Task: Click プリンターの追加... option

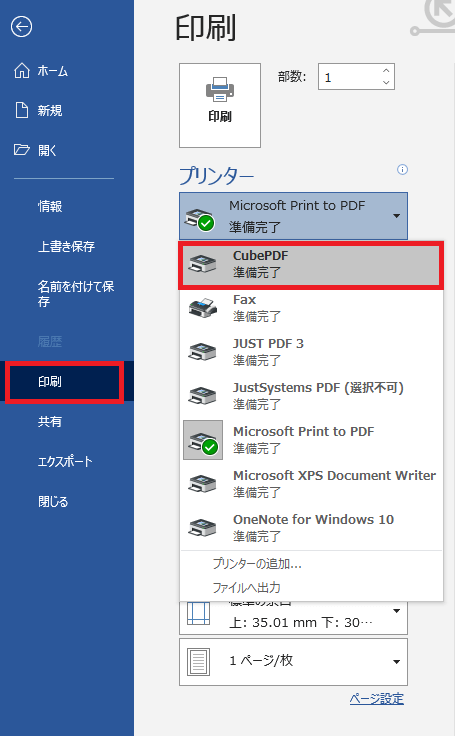Action: point(257,563)
